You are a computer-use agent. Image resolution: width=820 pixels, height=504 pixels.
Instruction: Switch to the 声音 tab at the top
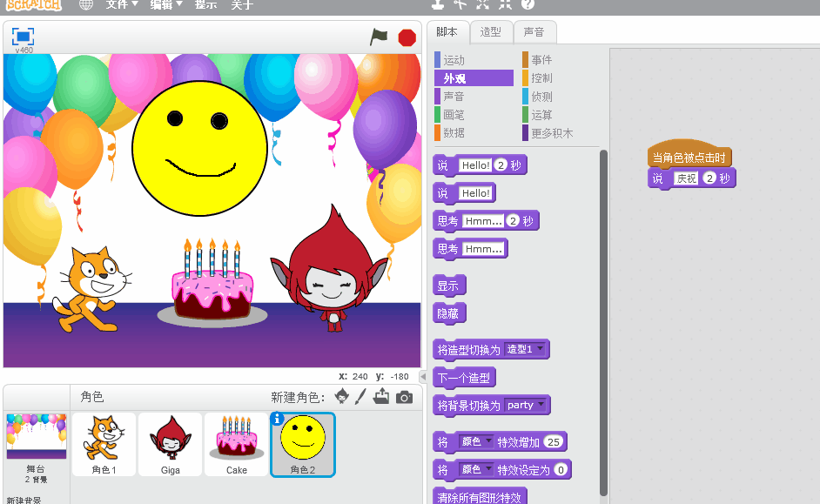(534, 32)
